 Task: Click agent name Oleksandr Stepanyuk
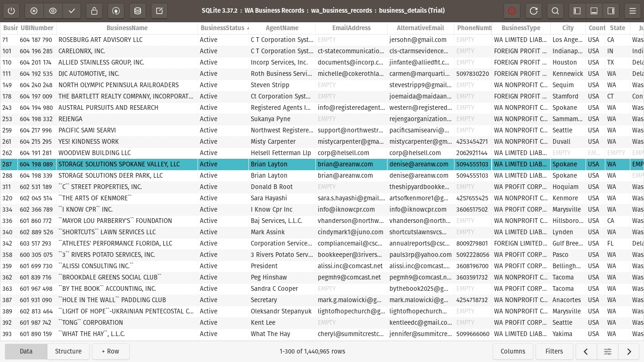[x=282, y=311]
